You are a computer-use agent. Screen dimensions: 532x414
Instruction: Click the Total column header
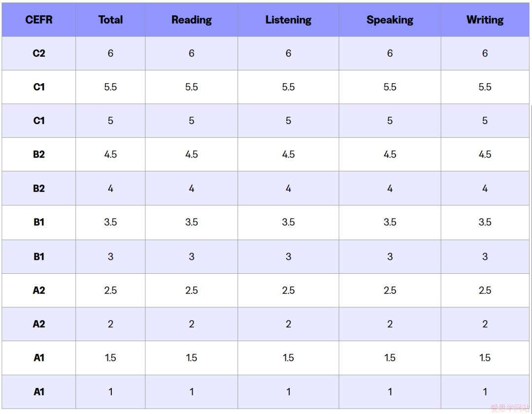110,20
